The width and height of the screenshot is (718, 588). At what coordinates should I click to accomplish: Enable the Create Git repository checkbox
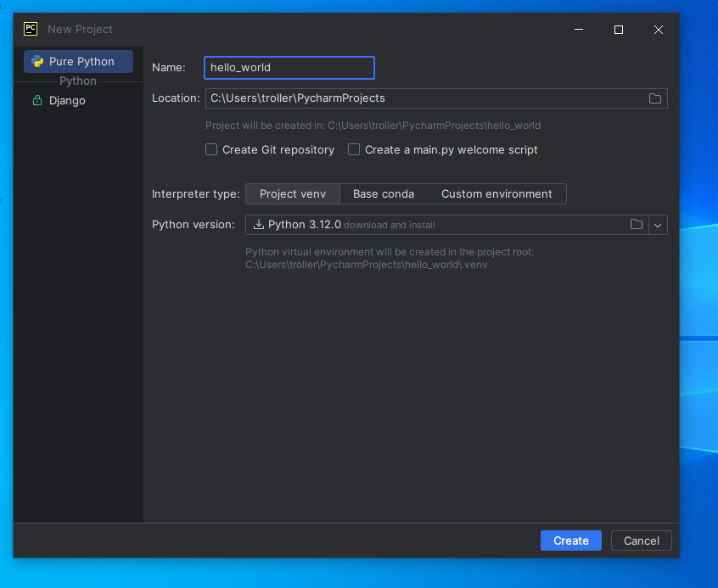click(212, 149)
